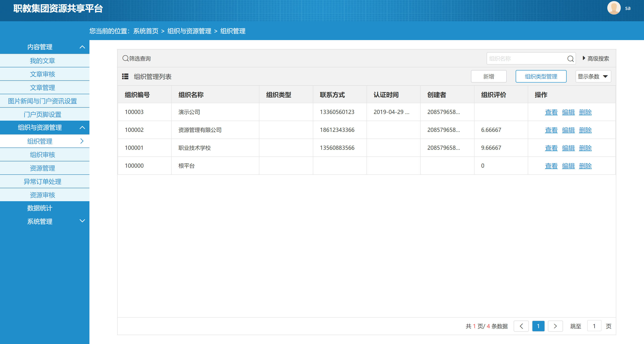The width and height of the screenshot is (644, 344).
Task: Collapse the 组织与资源管理 section
Action: coord(82,128)
